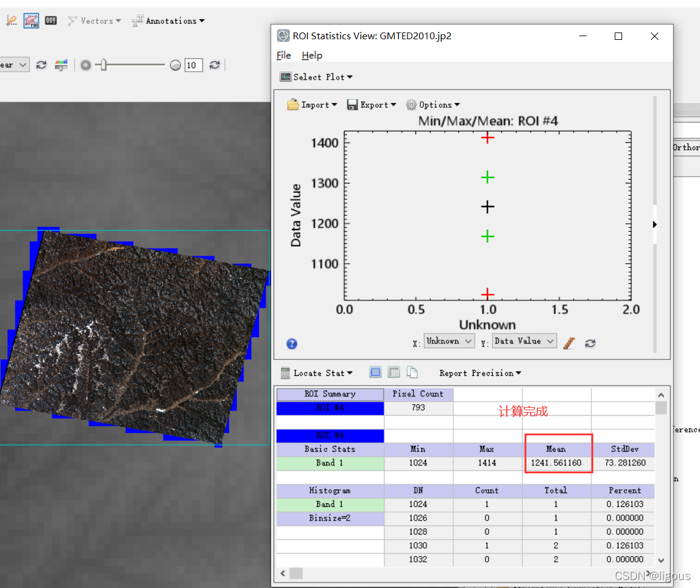Click the Histogram header cell
700x588 pixels.
[330, 491]
